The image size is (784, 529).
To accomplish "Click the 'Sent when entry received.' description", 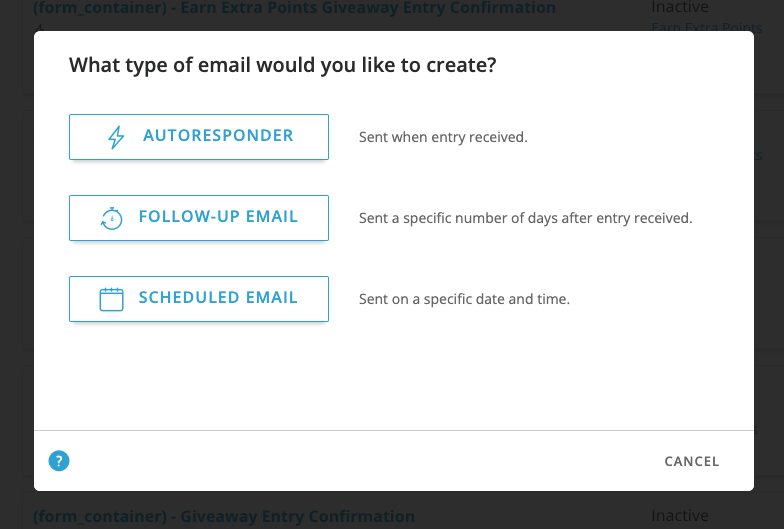I will coord(443,137).
